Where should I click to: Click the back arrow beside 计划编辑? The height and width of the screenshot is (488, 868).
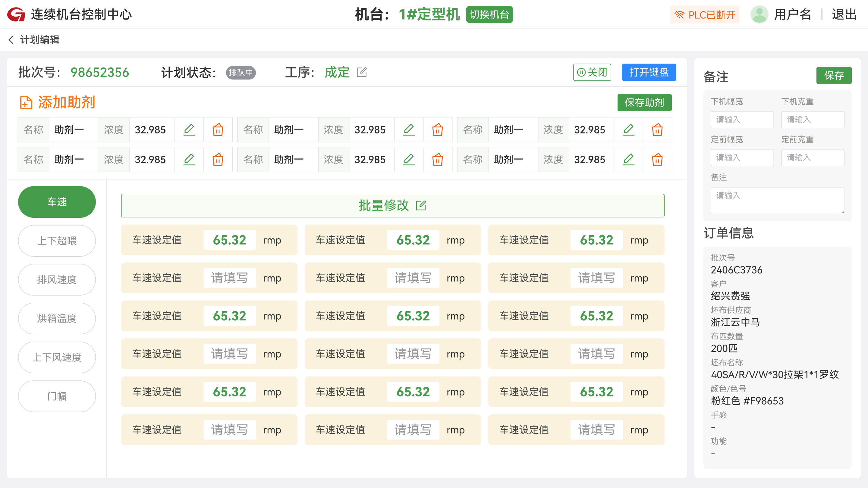tap(11, 40)
